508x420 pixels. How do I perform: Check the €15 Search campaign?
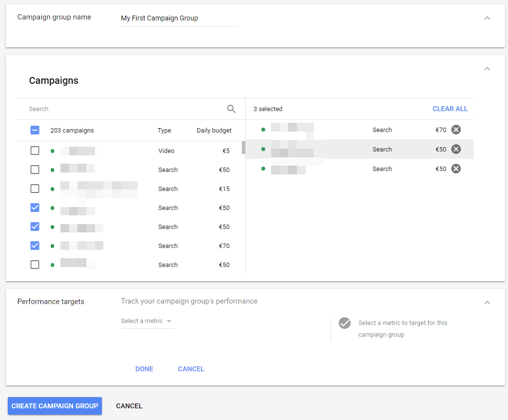(35, 189)
